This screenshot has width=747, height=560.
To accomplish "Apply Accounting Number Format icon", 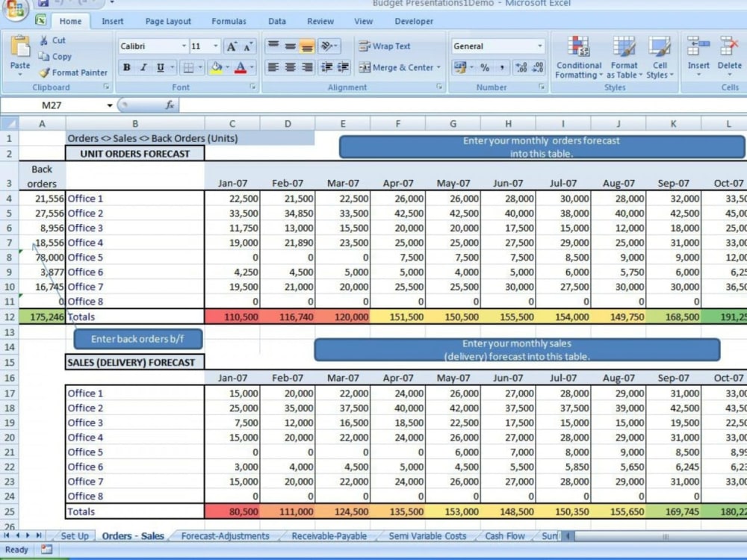I will pos(460,68).
